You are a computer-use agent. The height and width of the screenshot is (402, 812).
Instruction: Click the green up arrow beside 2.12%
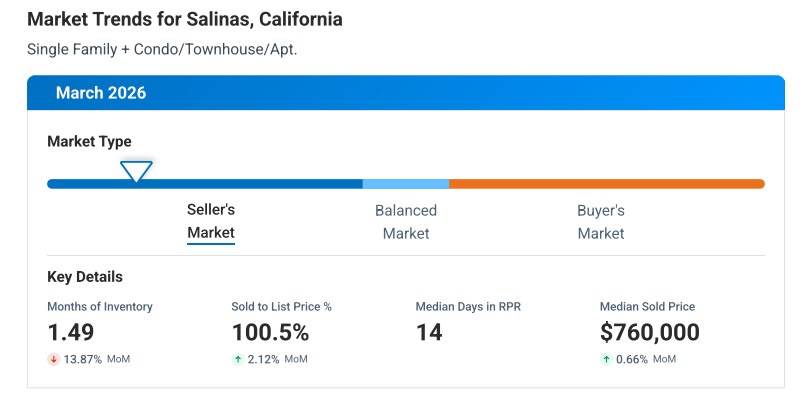coord(237,359)
